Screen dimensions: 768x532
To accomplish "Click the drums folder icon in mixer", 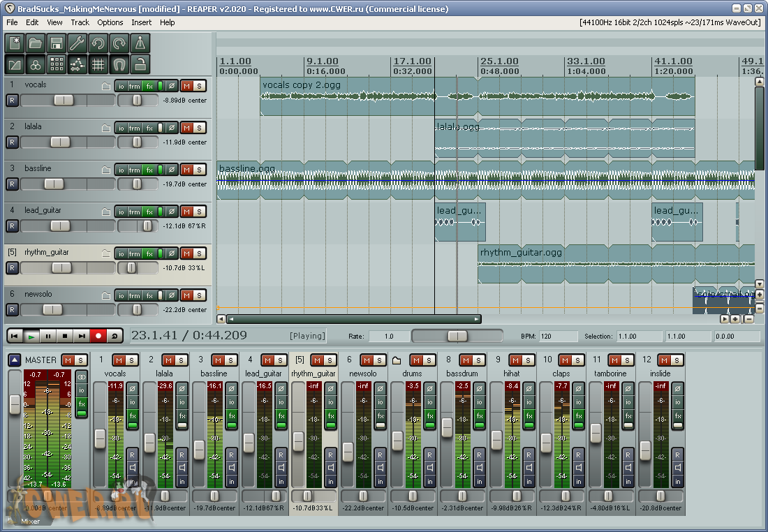I will 397,360.
